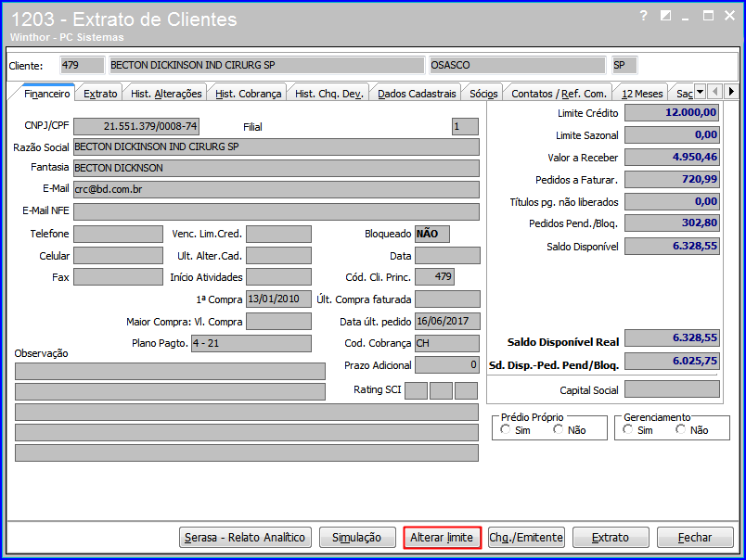Open the Hist. Chq. Dev. tab
The width and height of the screenshot is (746, 560).
coord(329,94)
